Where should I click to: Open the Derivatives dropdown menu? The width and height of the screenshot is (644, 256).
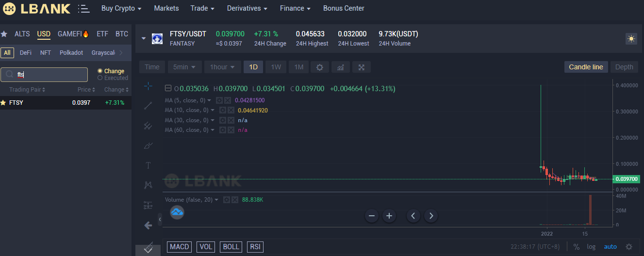pos(247,8)
